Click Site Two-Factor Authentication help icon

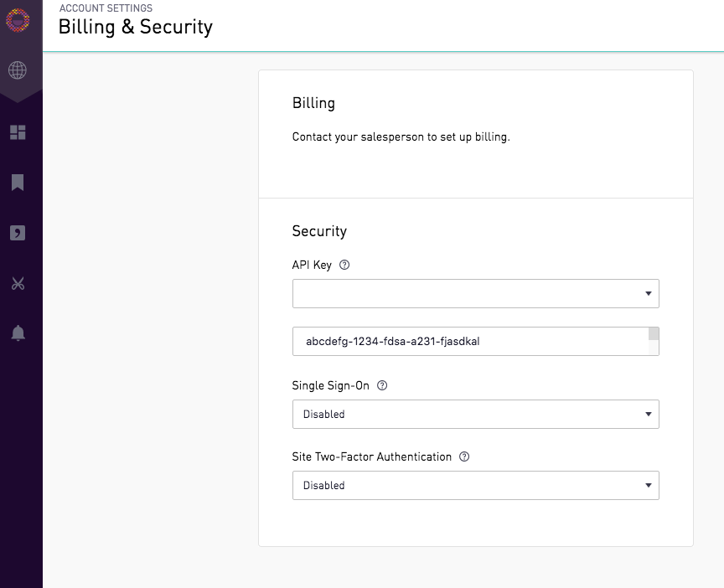tap(464, 456)
